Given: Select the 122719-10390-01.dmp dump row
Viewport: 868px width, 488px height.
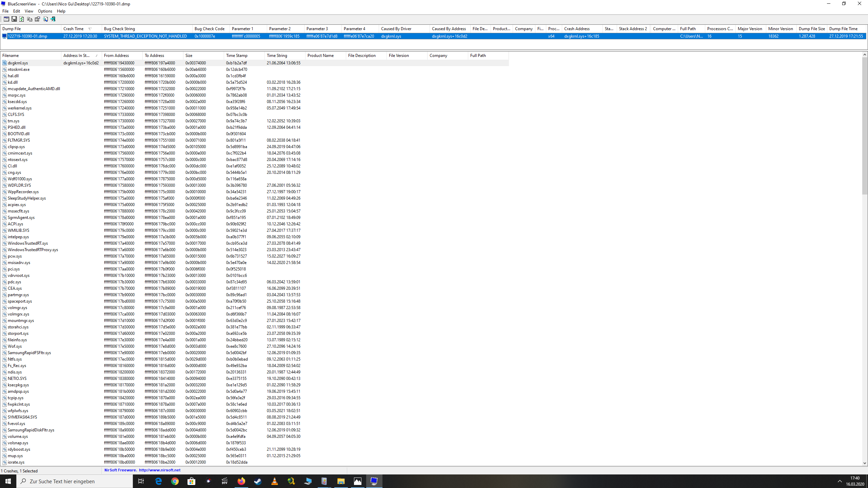Looking at the screenshot, I should [x=27, y=36].
